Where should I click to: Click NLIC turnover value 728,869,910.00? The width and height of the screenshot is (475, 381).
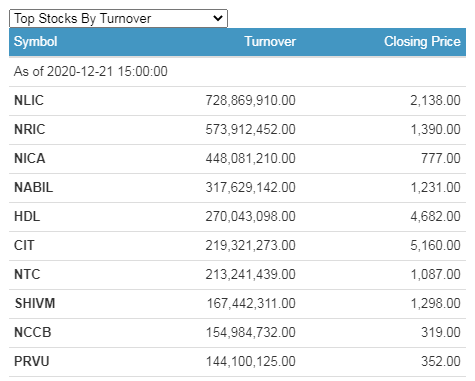click(x=250, y=100)
